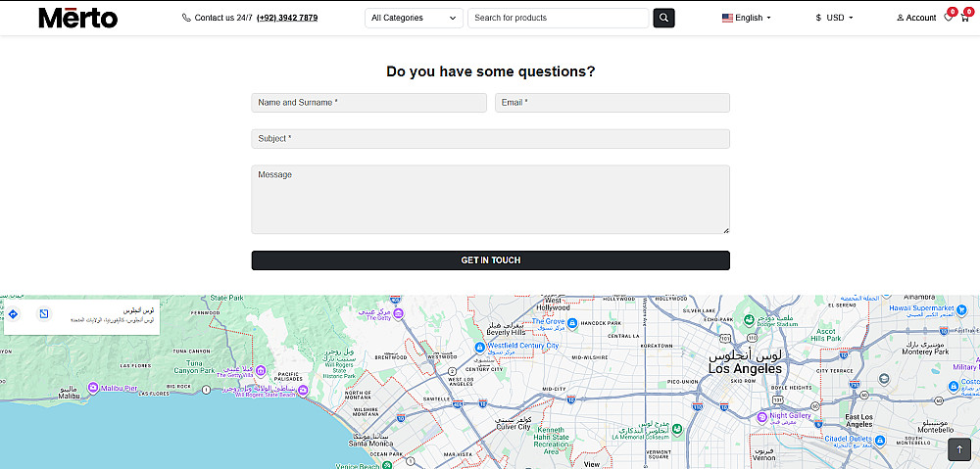Open the USD currency dropdown

(x=834, y=18)
